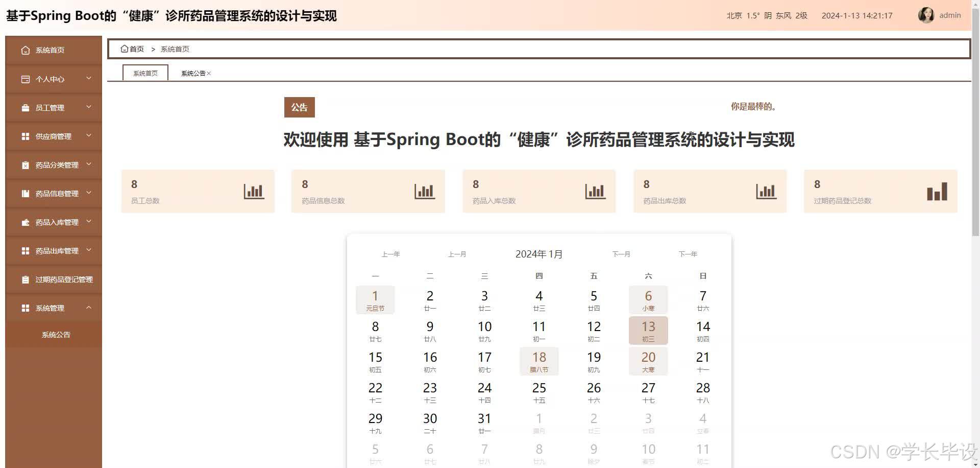Click the 药品信息管理 book icon
The height and width of the screenshot is (468, 980).
click(26, 194)
